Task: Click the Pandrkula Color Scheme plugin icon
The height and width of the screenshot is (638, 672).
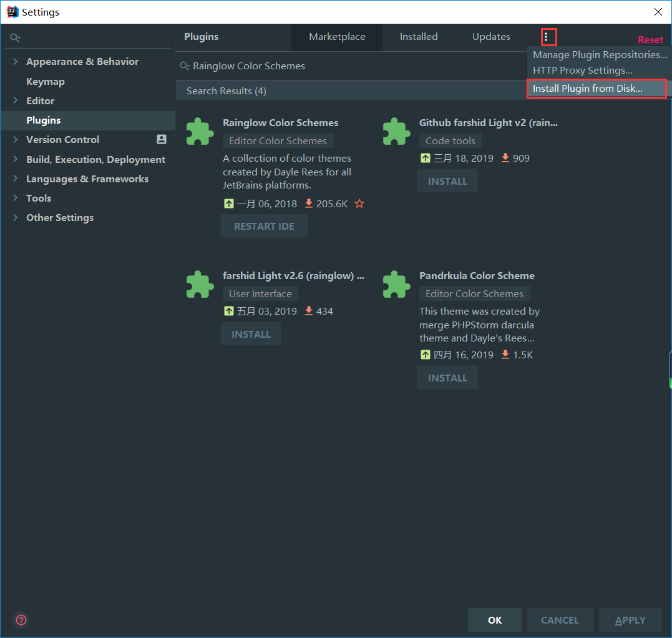Action: (x=396, y=285)
